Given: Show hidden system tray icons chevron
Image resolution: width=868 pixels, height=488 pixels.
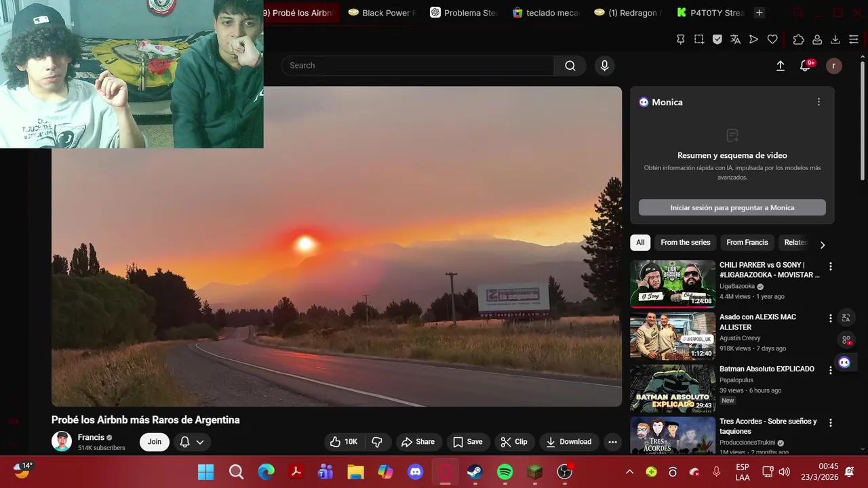Looking at the screenshot, I should [629, 472].
